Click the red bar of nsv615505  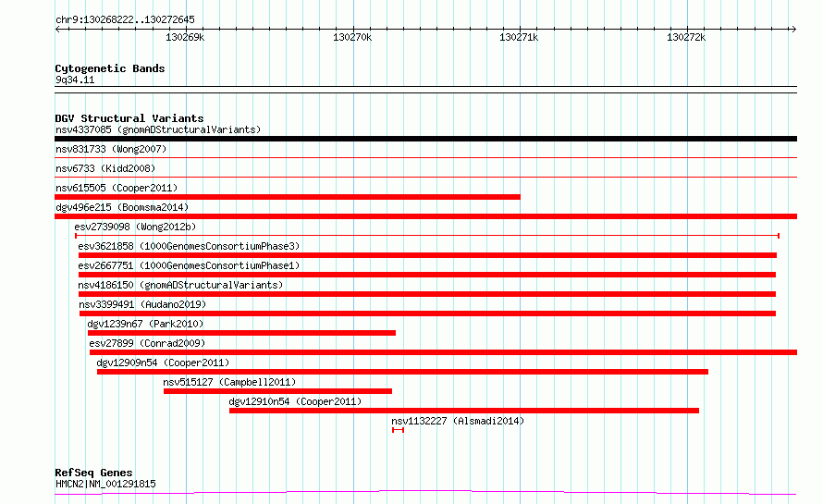[x=288, y=197]
